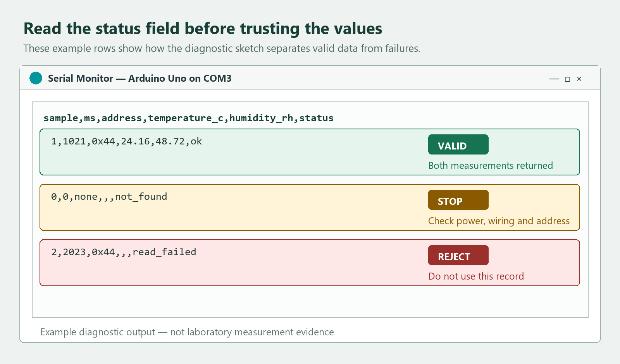The image size is (620, 364).
Task: Click the footnote Example diagnostic output
Action: (x=187, y=332)
